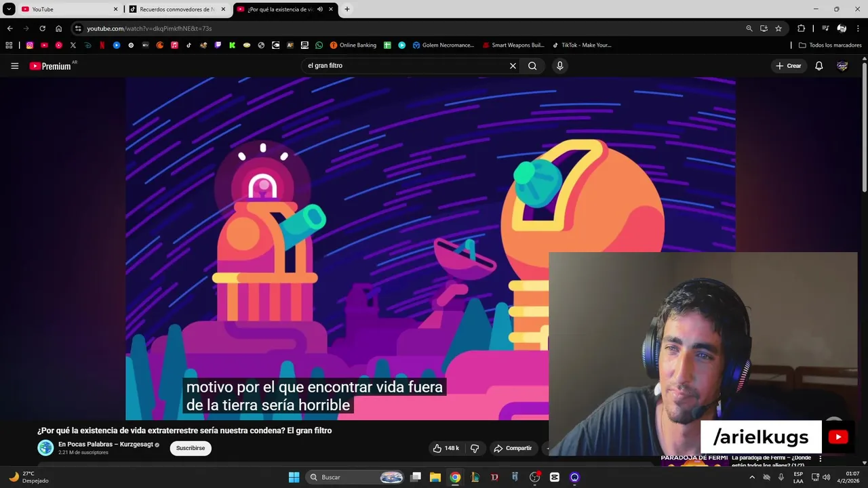Open X (Twitter) bookmark

click(73, 45)
